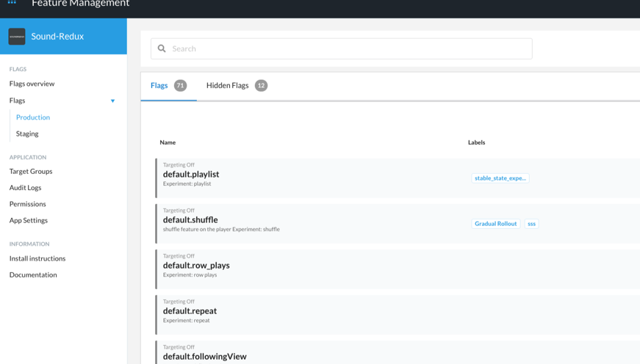Image resolution: width=640 pixels, height=364 pixels.
Task: Open Target Groups page
Action: [31, 171]
